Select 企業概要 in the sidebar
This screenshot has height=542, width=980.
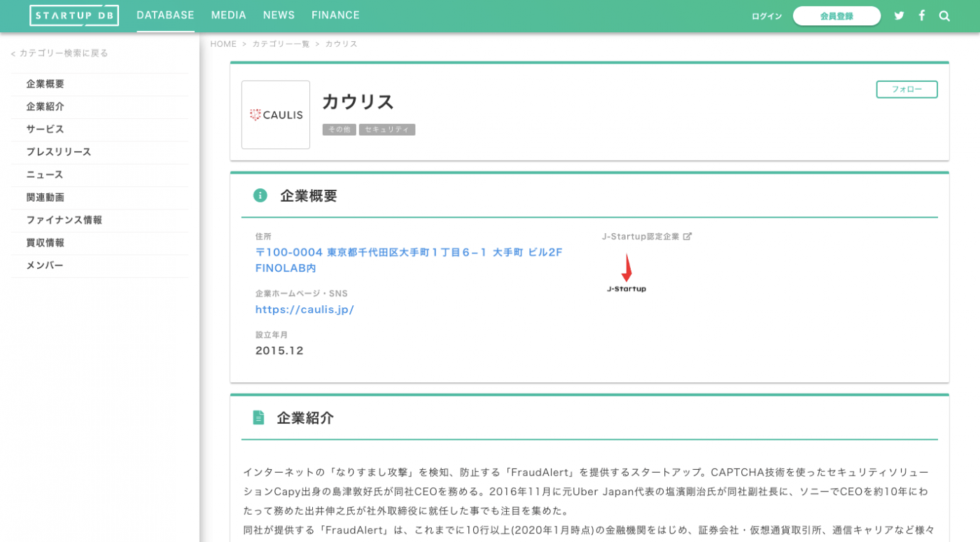coord(100,84)
